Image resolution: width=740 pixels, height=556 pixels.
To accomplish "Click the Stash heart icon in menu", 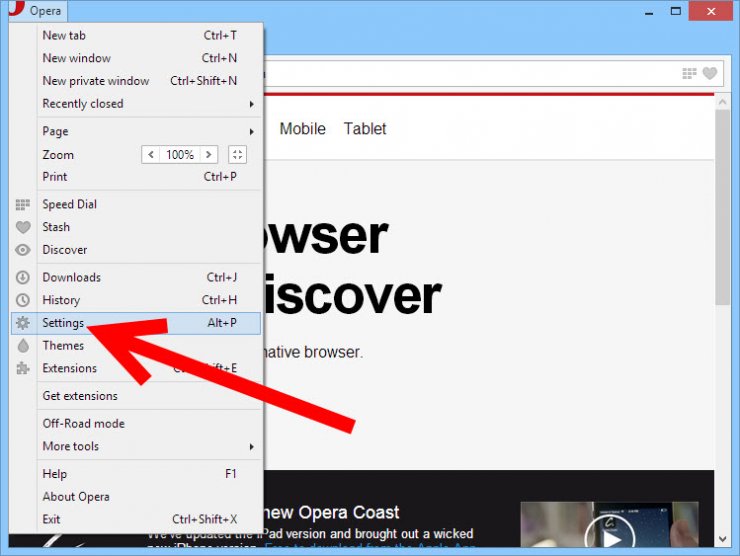I will coord(23,227).
